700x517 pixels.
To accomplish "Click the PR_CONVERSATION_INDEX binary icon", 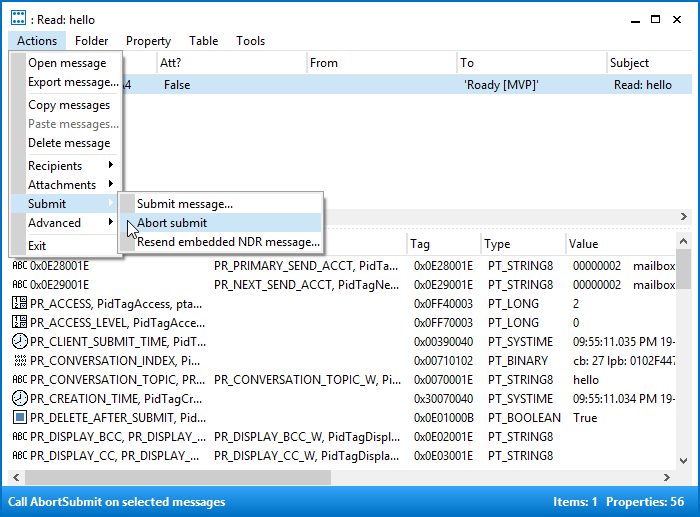I will click(20, 360).
